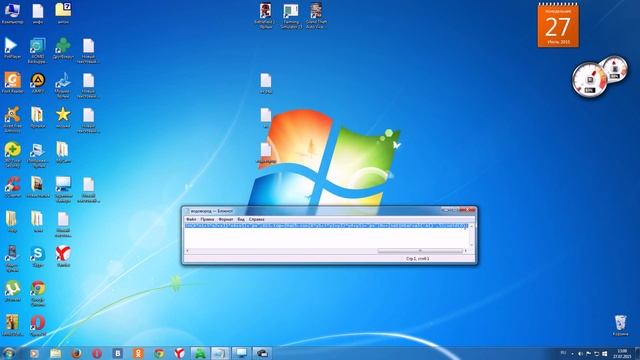This screenshot has height=360, width=640.
Task: Open the ACMS desktop shortcut
Action: point(38,51)
